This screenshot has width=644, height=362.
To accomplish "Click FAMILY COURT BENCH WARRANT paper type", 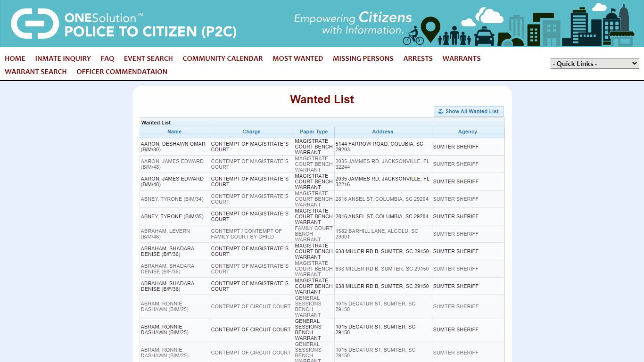I will [314, 234].
